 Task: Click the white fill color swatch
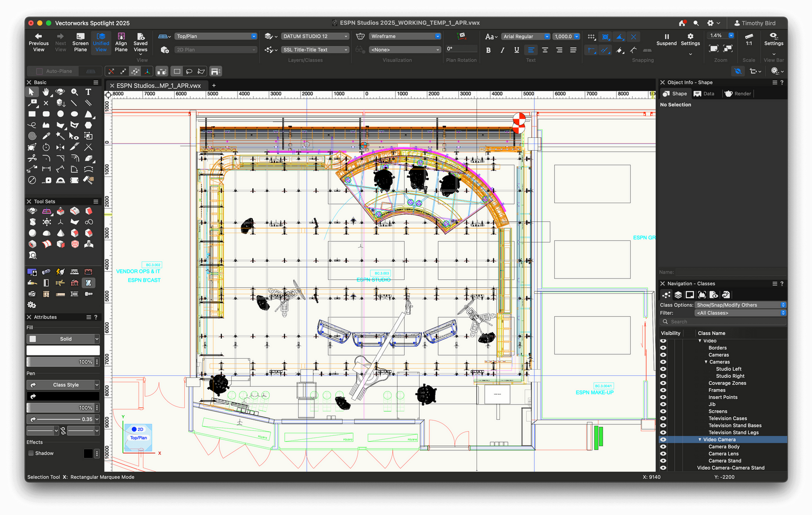click(x=63, y=350)
